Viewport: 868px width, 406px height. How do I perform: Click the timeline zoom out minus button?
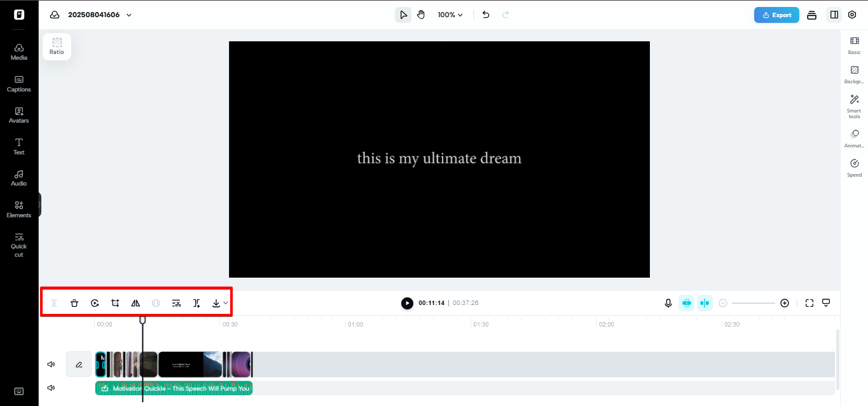[x=723, y=303]
